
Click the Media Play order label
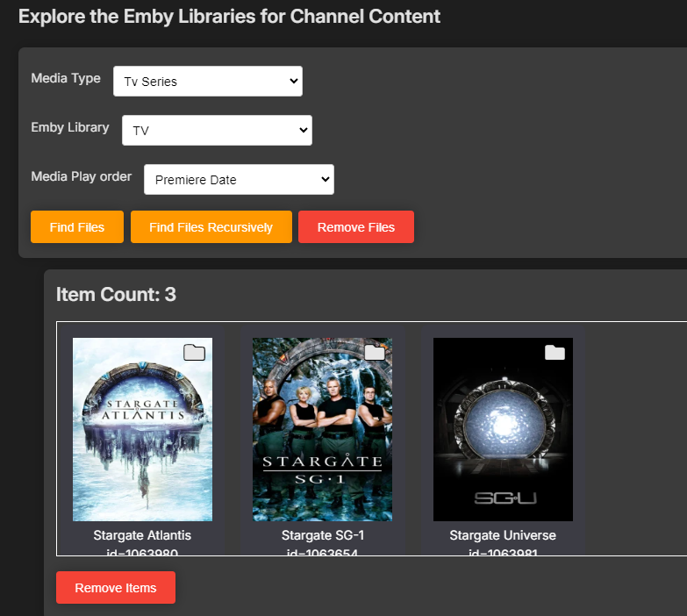(82, 176)
